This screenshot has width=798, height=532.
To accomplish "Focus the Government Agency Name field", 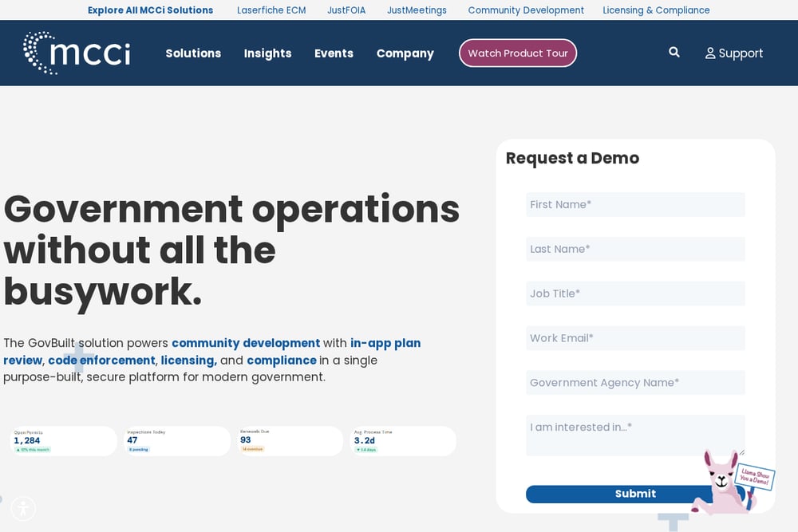I will [635, 383].
